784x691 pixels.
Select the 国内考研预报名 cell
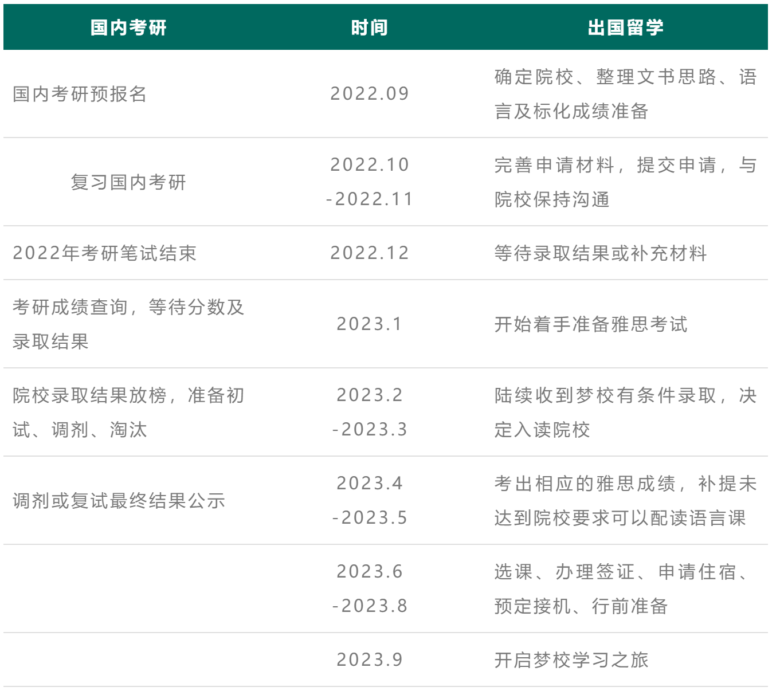[80, 94]
